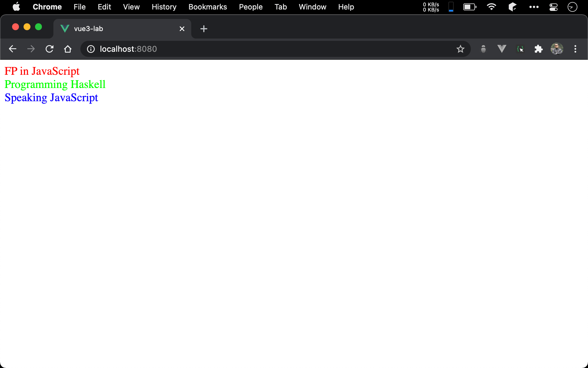Click the browser back arrow

pyautogui.click(x=13, y=49)
